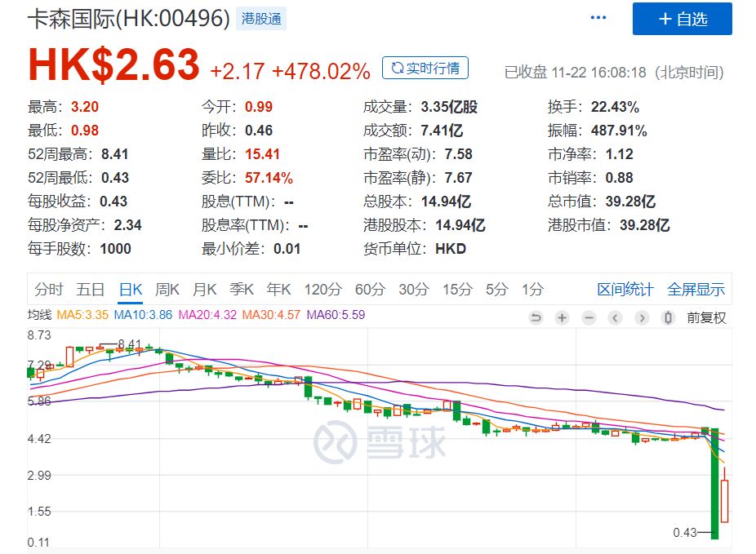
Task: Click 市净率 value 1.12
Action: (619, 154)
